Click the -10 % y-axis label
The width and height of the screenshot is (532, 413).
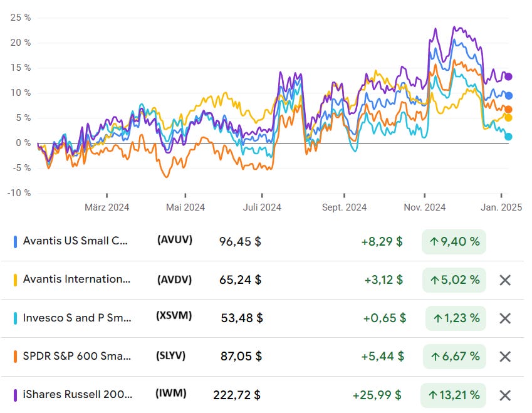[19, 193]
